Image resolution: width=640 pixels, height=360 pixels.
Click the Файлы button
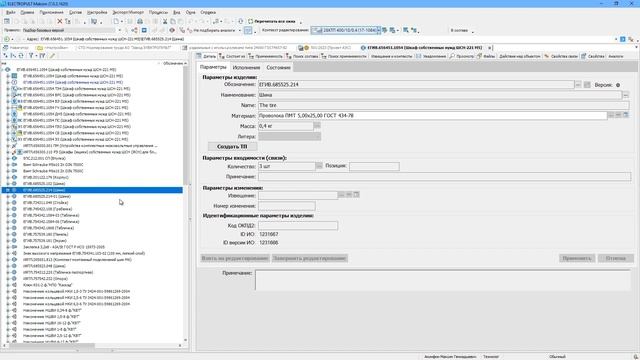point(486,56)
